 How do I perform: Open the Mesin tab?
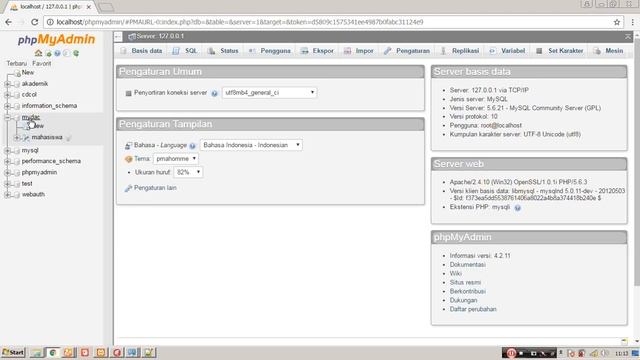click(x=608, y=51)
